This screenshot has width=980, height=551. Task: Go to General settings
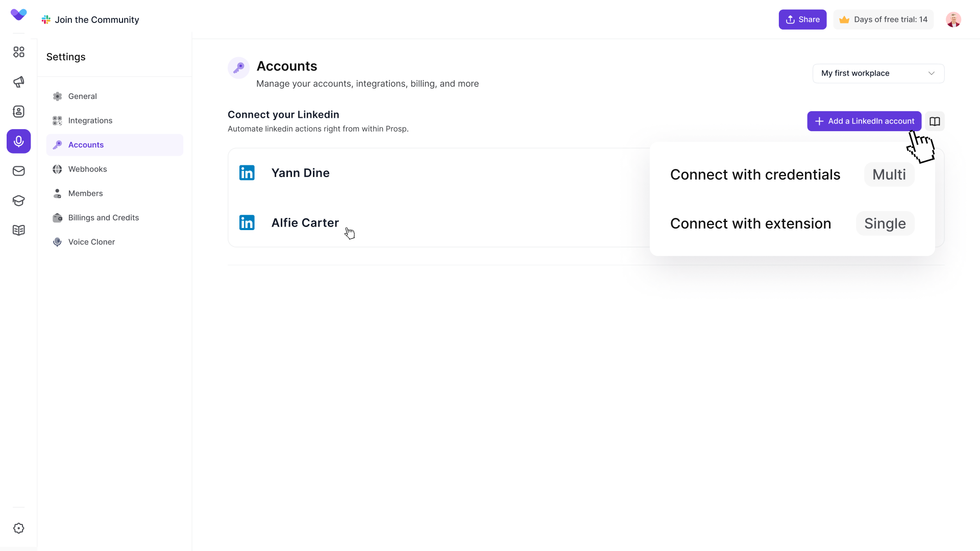point(82,96)
